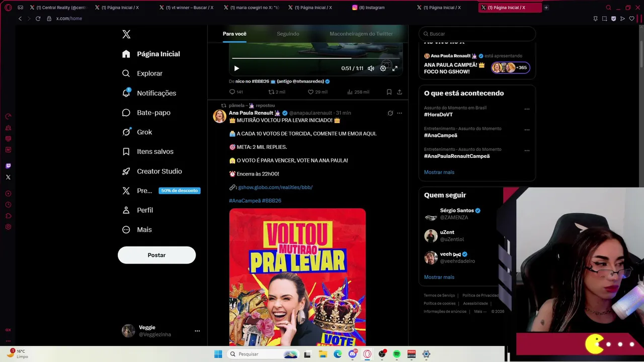This screenshot has width=644, height=362.
Task: Open more options on Ana Paula Renault post
Action: [399, 113]
